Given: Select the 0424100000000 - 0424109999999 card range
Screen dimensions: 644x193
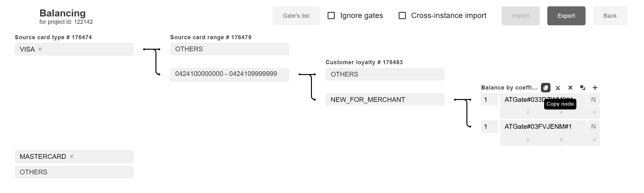Looking at the screenshot, I should [229, 74].
